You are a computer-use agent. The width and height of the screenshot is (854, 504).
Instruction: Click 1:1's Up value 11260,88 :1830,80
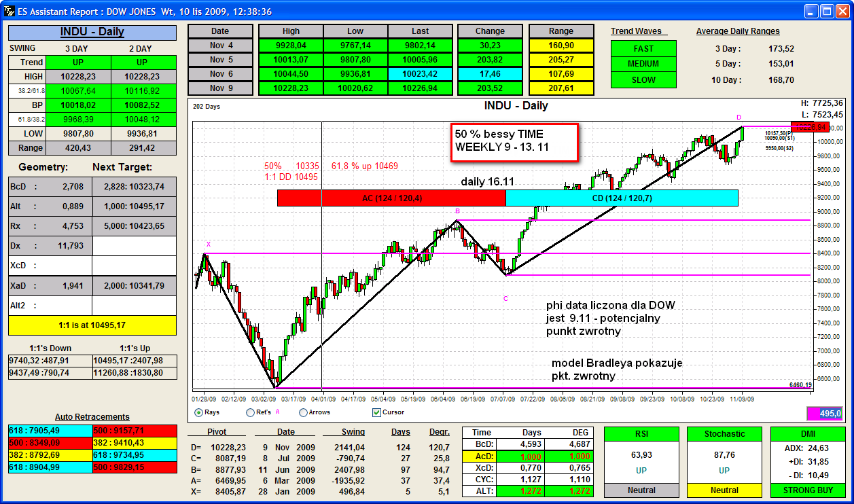(x=134, y=373)
